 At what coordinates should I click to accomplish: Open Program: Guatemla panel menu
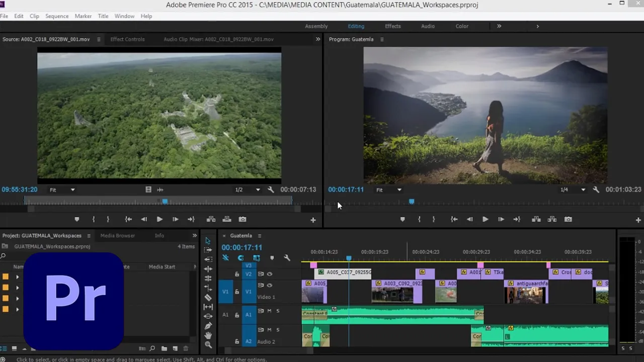click(x=382, y=39)
